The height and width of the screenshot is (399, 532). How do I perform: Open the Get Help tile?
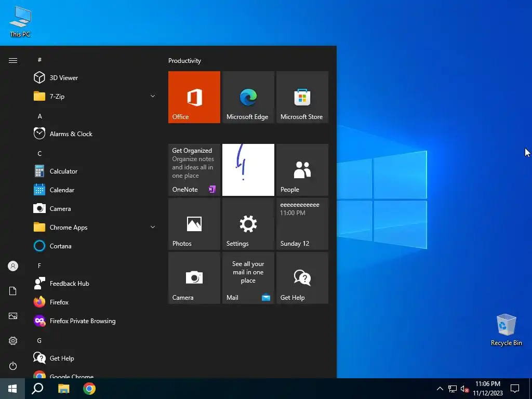tap(302, 278)
